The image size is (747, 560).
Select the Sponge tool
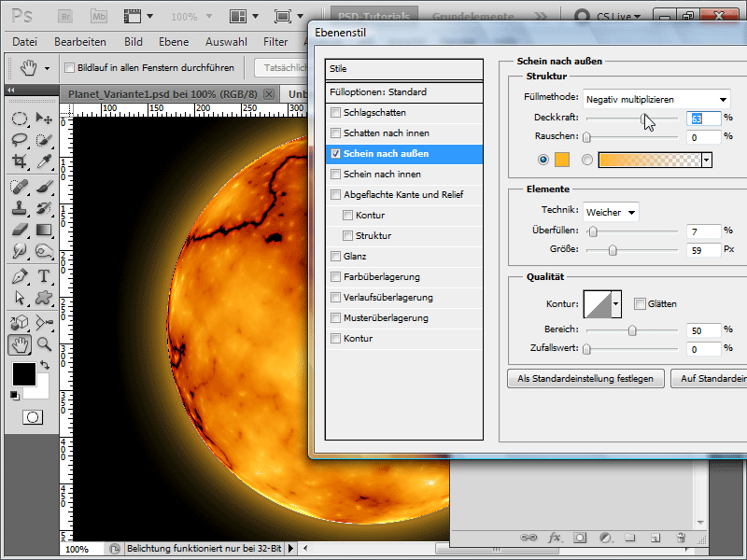(x=44, y=251)
